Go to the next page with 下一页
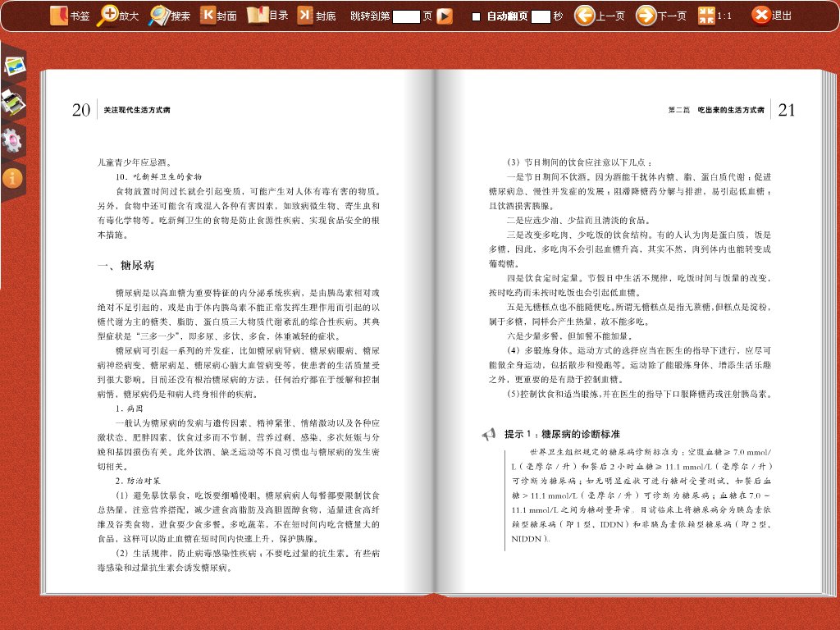The width and height of the screenshot is (840, 630). click(661, 16)
